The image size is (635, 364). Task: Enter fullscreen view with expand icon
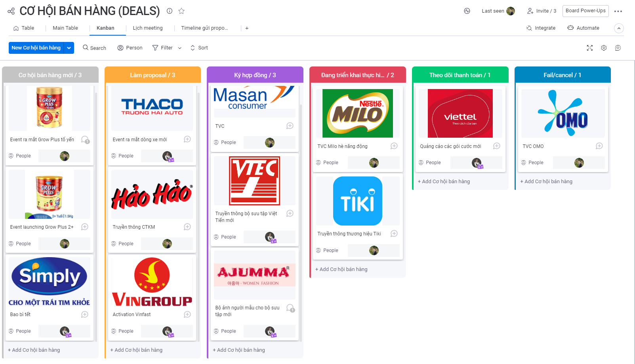coord(590,48)
